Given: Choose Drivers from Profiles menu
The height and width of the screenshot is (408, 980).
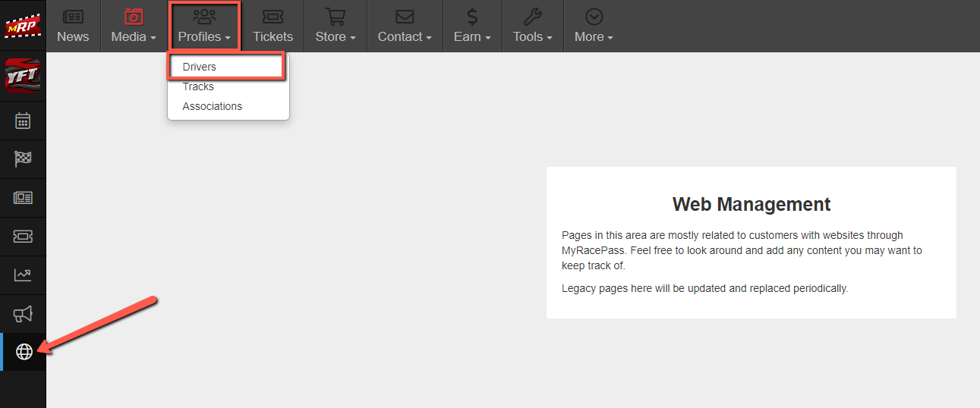Looking at the screenshot, I should [x=227, y=67].
